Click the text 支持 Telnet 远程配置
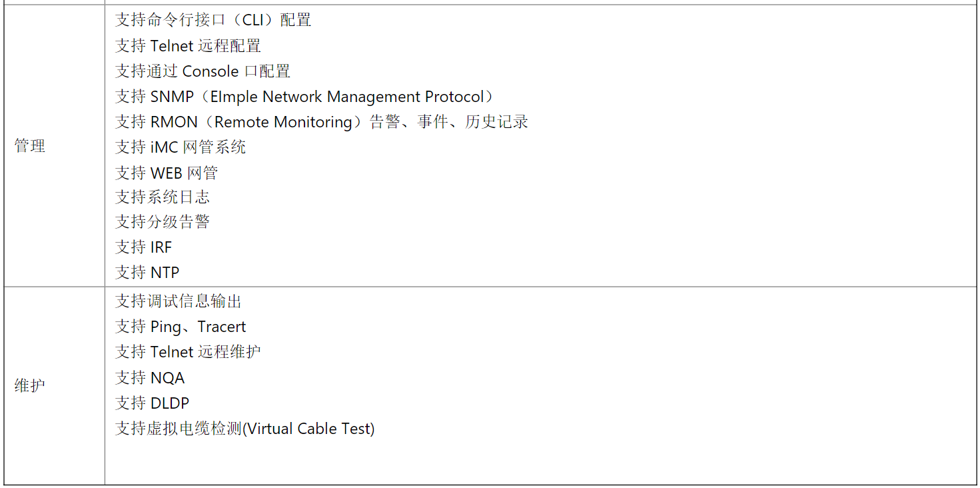Viewport: 980px width, 488px height. (x=188, y=45)
